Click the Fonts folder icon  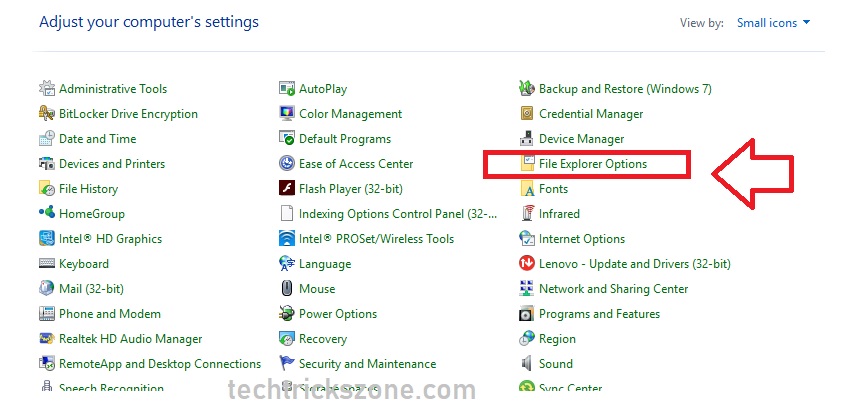[527, 189]
